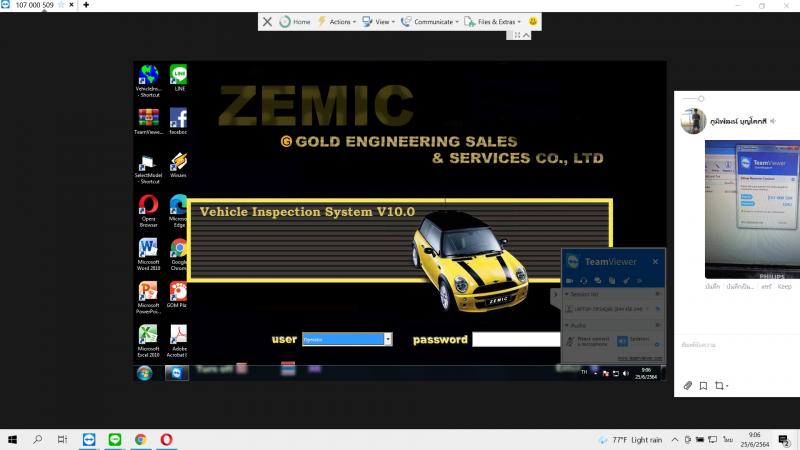Click the paperclip attach icon

[688, 386]
